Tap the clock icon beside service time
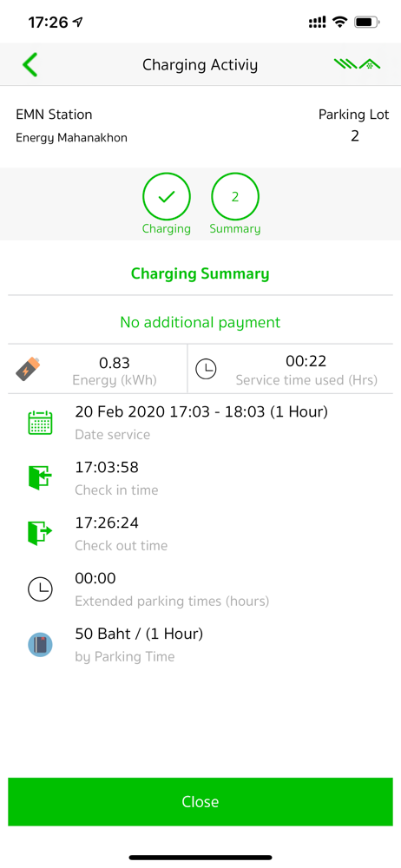 pyautogui.click(x=207, y=369)
